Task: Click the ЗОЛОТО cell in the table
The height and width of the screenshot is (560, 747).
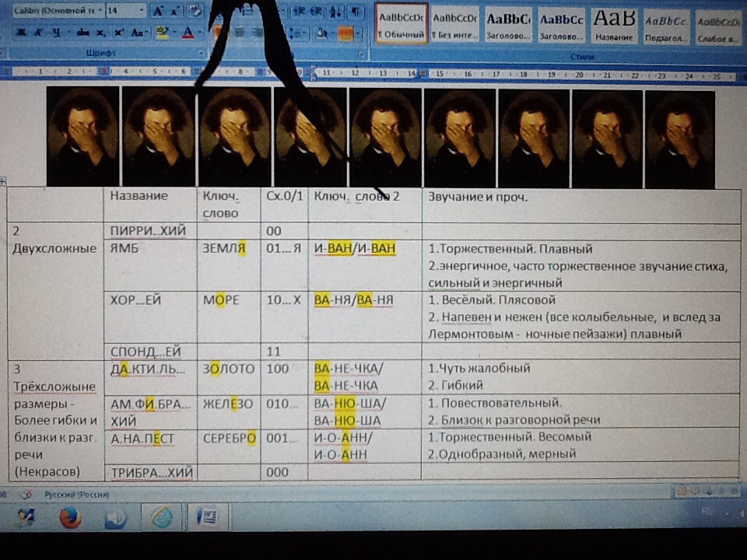Action: [x=229, y=376]
